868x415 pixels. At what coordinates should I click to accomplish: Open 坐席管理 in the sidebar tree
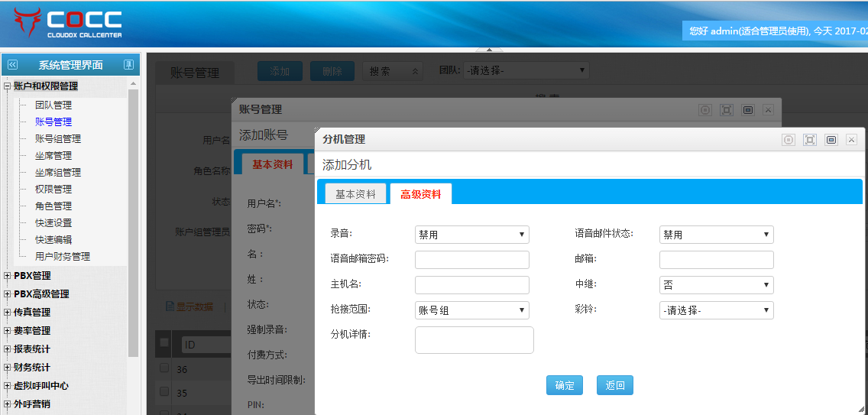click(53, 156)
